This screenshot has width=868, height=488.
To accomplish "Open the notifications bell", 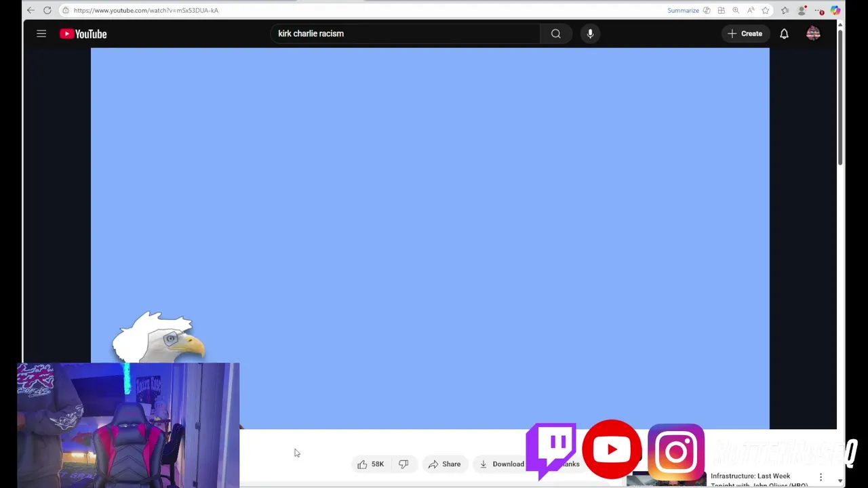I will 784,34.
